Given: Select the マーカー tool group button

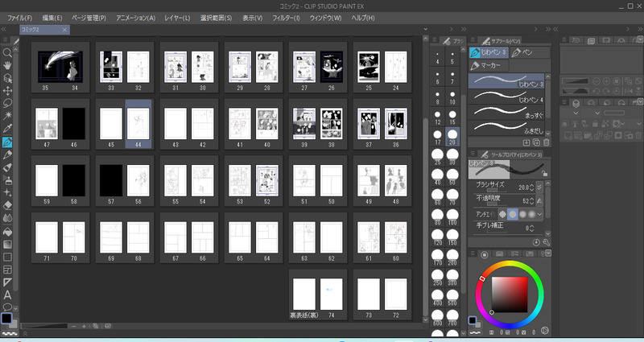Looking at the screenshot, I should click(x=489, y=65).
